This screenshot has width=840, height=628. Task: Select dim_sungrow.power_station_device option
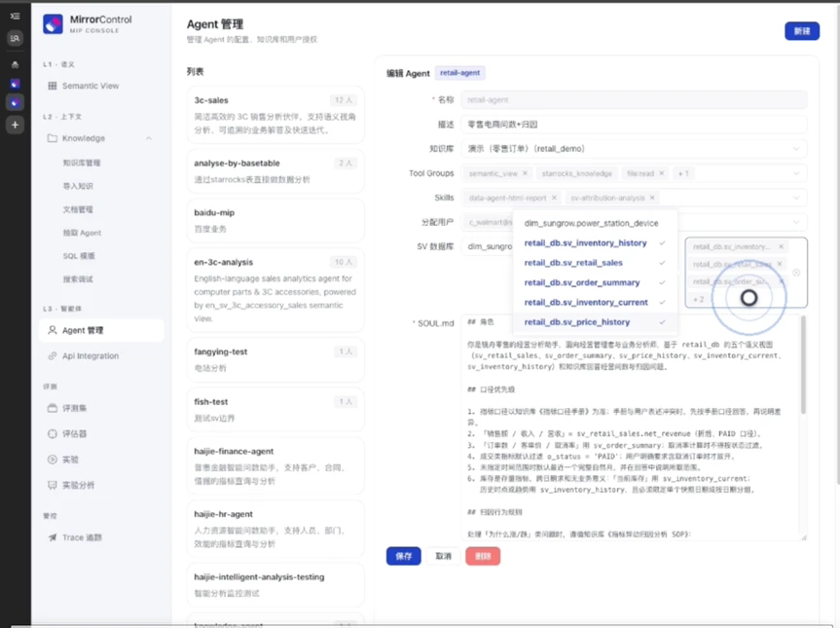point(595,223)
